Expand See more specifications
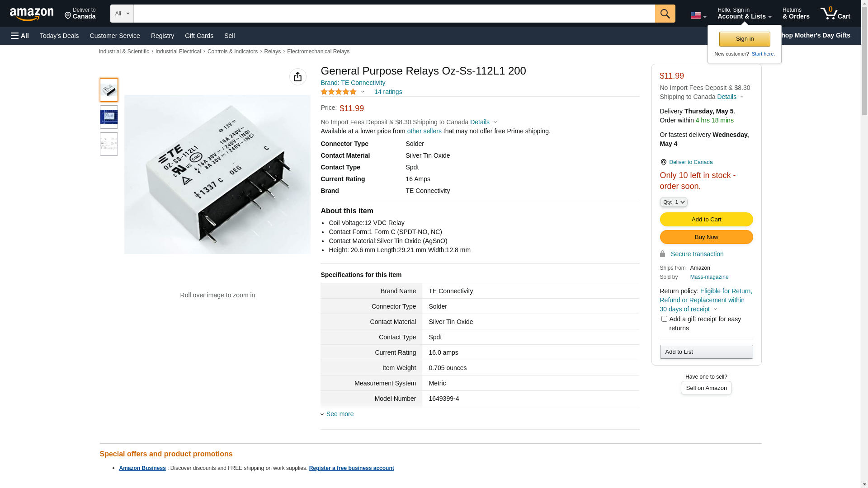Image resolution: width=868 pixels, height=488 pixels. [x=339, y=414]
